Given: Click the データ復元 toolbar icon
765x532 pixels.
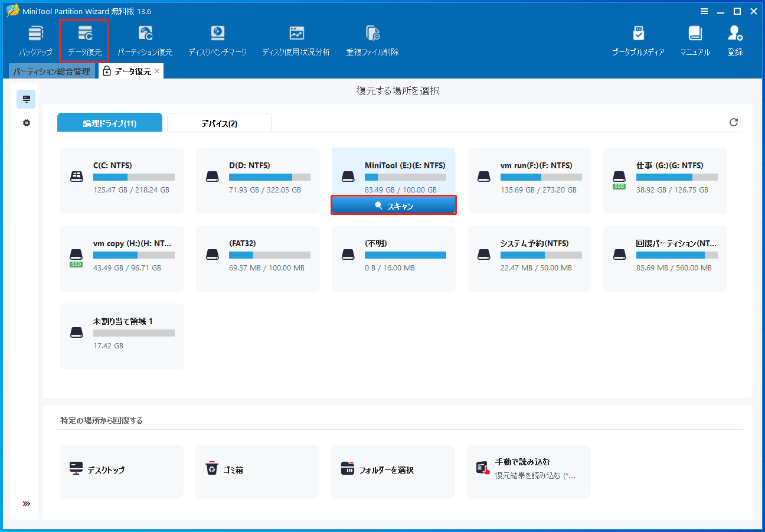Looking at the screenshot, I should 84,41.
